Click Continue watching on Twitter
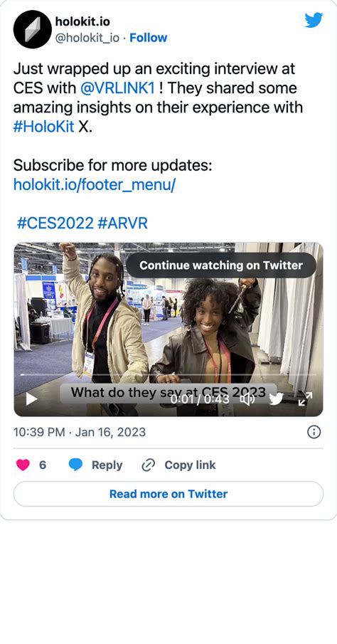 tap(221, 265)
